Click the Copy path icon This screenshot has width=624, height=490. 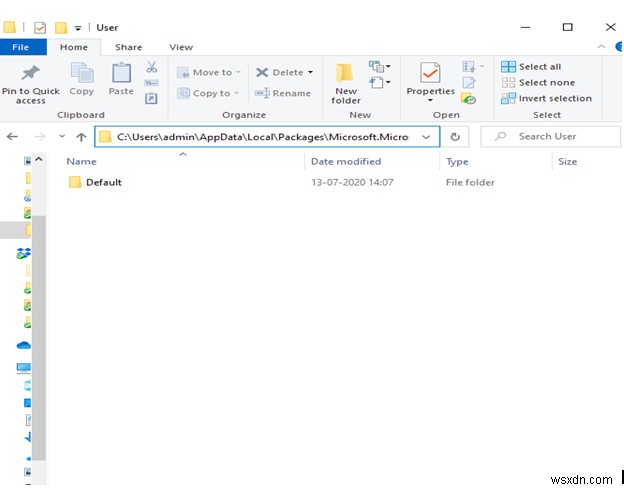(151, 83)
